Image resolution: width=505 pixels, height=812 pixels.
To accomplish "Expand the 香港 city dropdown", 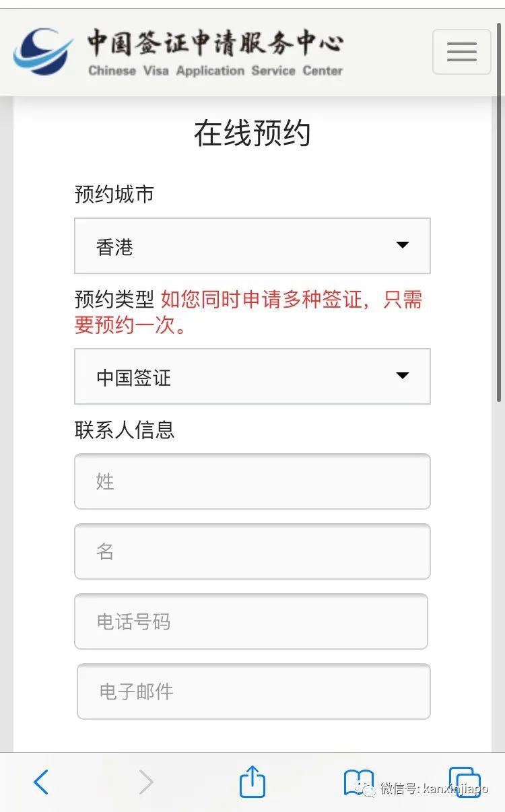I will point(252,246).
